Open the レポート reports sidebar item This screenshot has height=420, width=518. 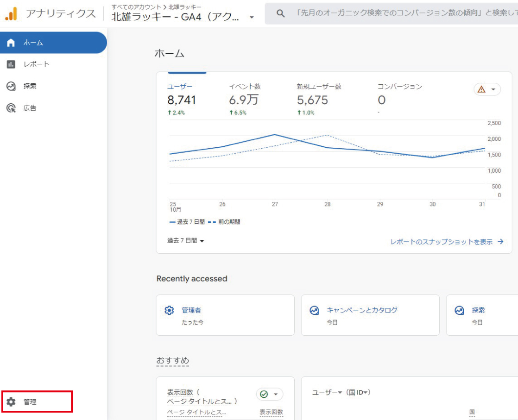53,64
